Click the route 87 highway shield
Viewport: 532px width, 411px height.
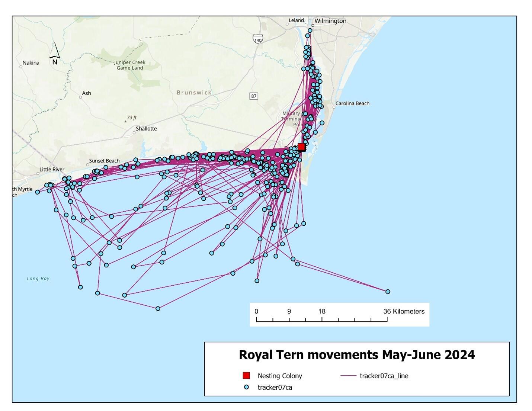(254, 96)
